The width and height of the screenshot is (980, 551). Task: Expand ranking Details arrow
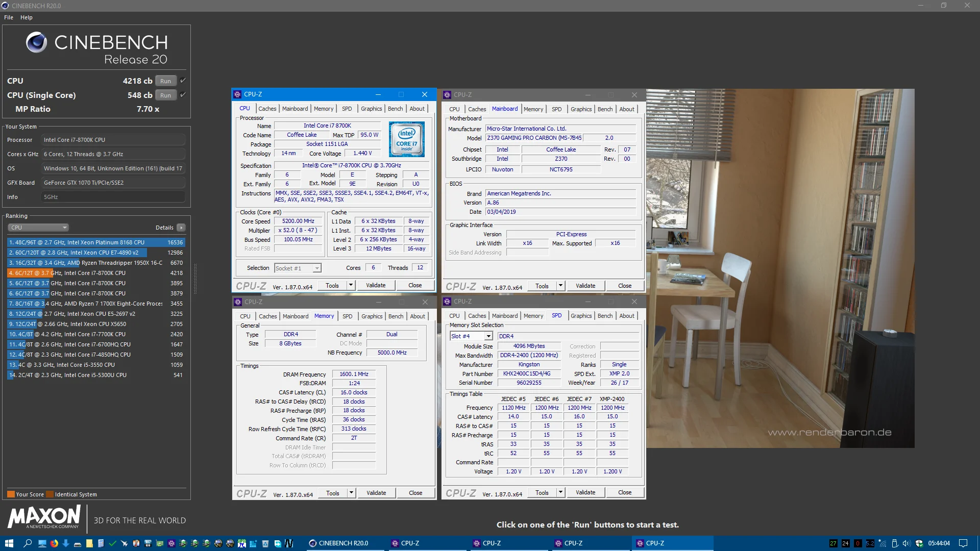click(181, 228)
